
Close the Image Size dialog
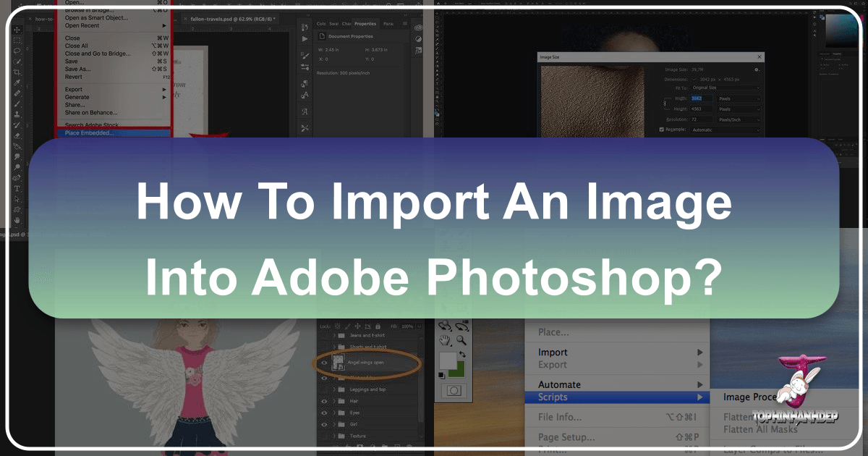759,56
